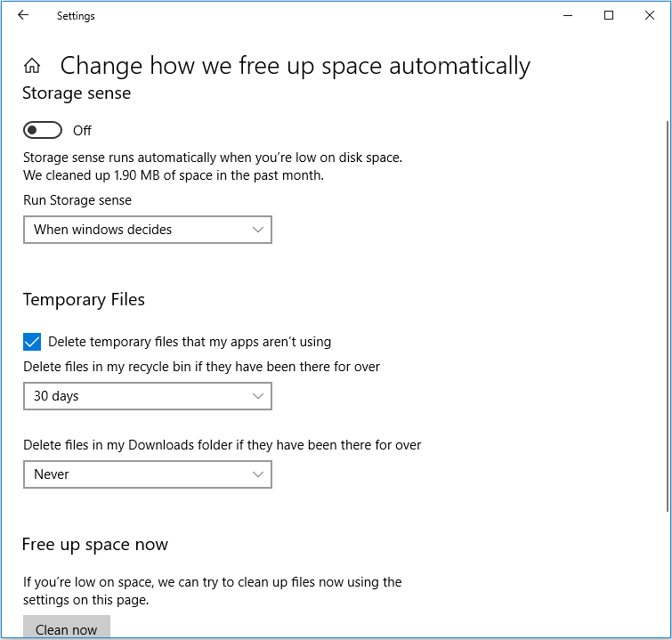Uncheck Delete temporary files that apps aren't using
Viewport: 672px width, 640px height.
pyautogui.click(x=32, y=342)
